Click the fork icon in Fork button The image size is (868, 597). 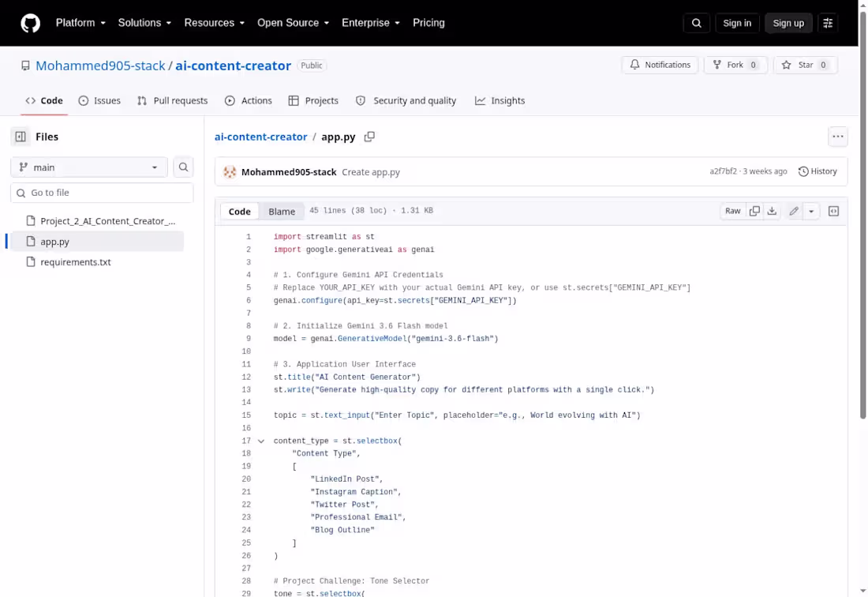tap(716, 65)
